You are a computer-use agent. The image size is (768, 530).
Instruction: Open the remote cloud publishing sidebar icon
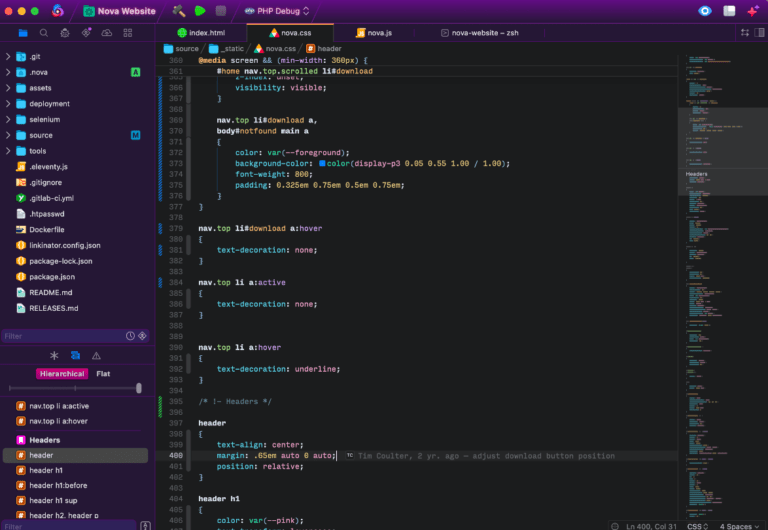tap(107, 33)
